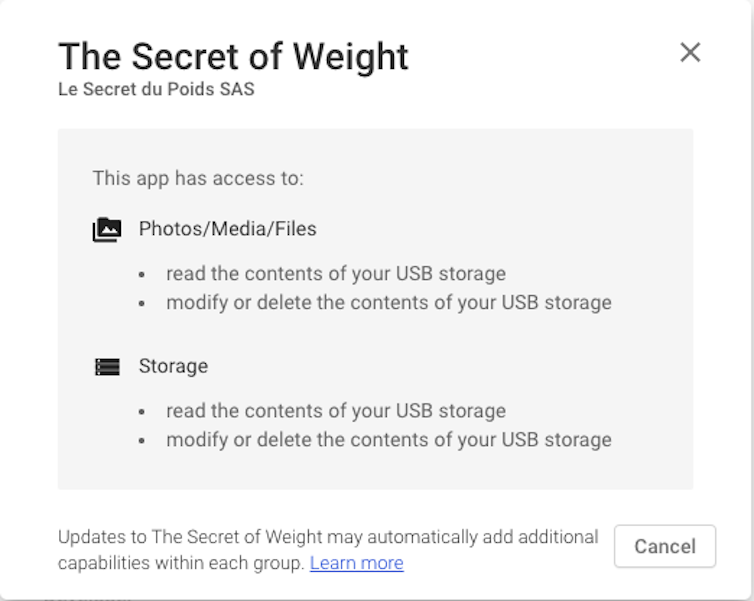Click bullet before modify permission under Storage
Image resolution: width=754 pixels, height=601 pixels.
coord(142,440)
